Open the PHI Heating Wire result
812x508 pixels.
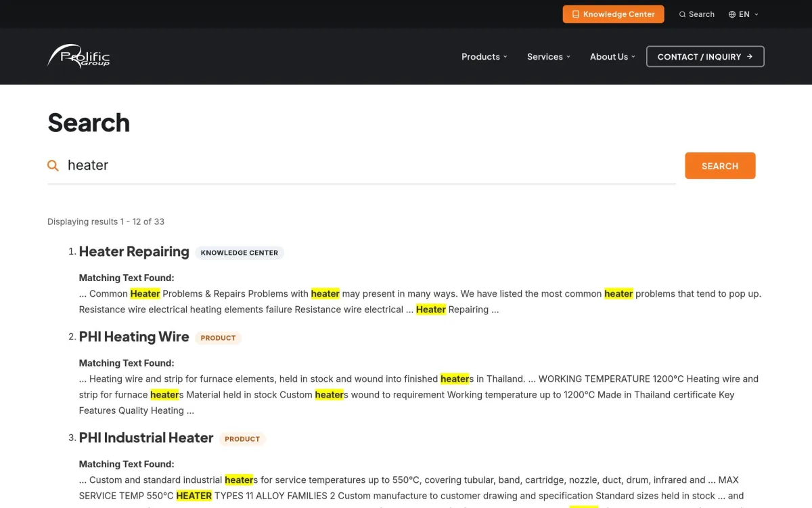[x=134, y=337]
